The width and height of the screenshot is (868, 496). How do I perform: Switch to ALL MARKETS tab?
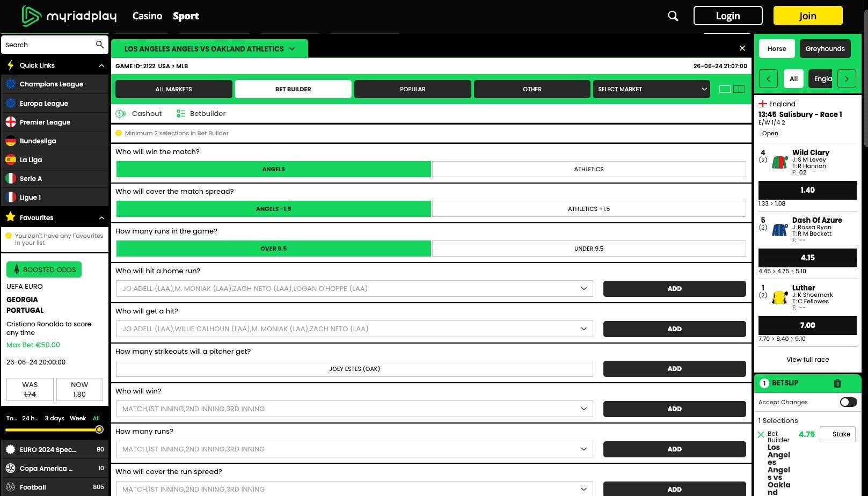[174, 89]
